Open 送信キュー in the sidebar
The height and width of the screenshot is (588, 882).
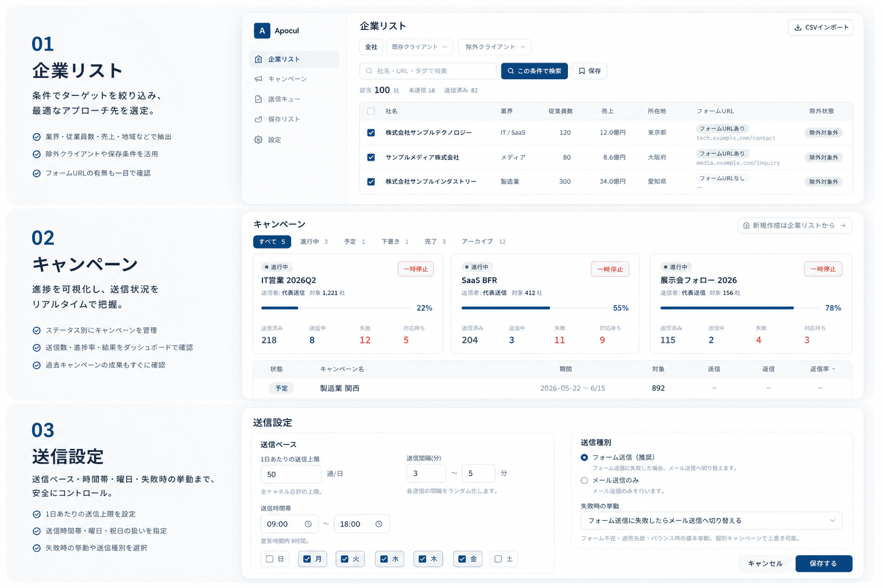tap(294, 99)
